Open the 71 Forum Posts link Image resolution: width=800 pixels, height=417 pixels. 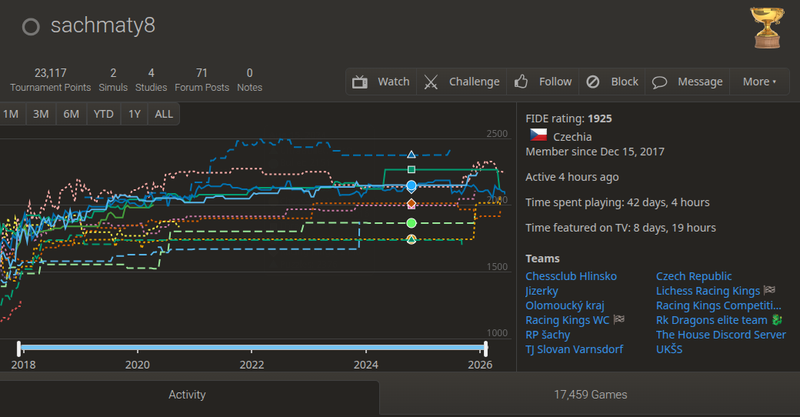click(x=202, y=80)
